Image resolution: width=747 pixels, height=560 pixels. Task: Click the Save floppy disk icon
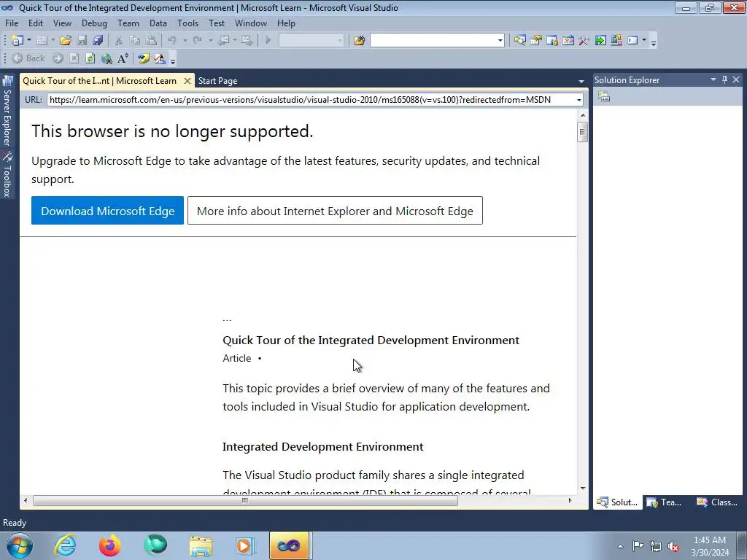point(82,41)
